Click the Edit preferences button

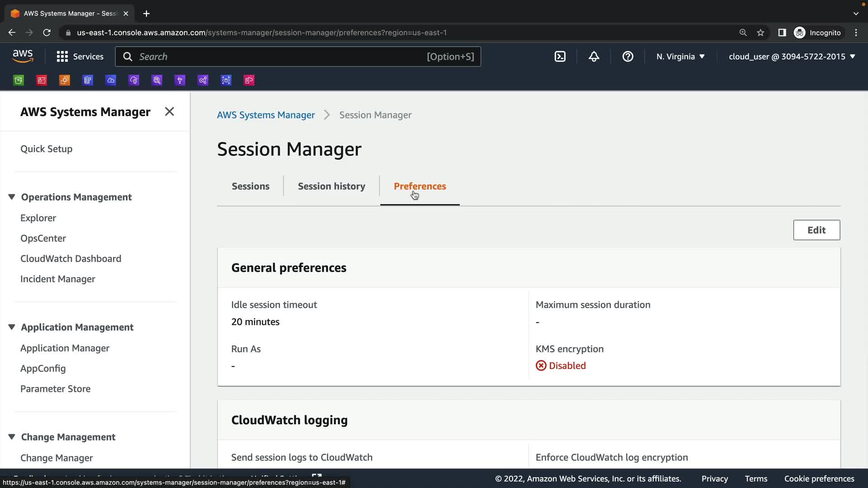pos(816,230)
